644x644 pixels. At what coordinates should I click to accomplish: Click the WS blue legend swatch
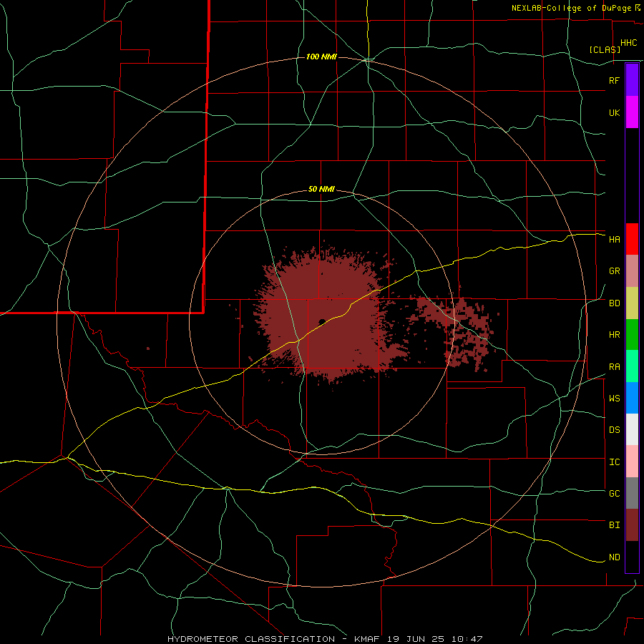coord(632,398)
